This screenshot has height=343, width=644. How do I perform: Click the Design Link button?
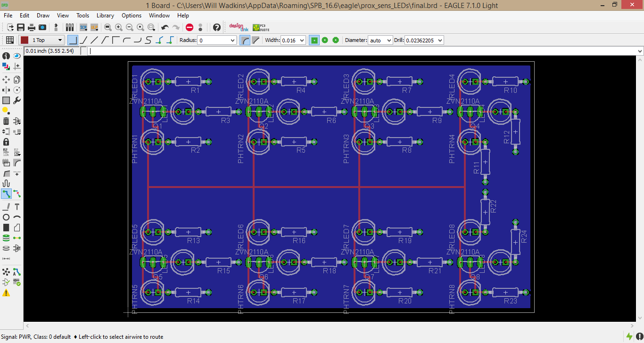[x=239, y=27]
